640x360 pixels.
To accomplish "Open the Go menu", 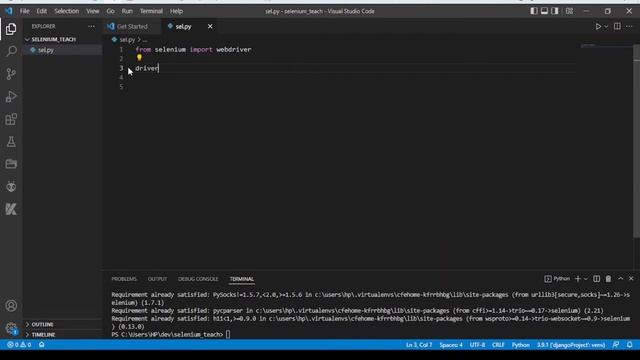I will point(110,11).
